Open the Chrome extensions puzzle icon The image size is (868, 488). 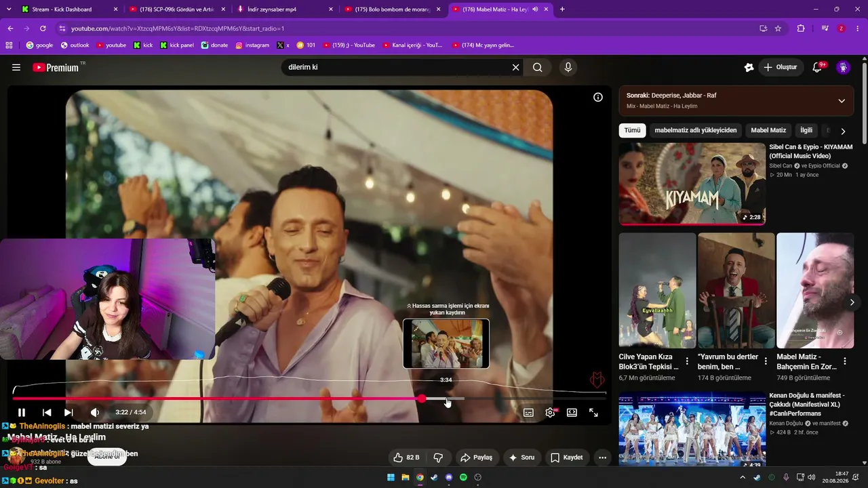801,28
